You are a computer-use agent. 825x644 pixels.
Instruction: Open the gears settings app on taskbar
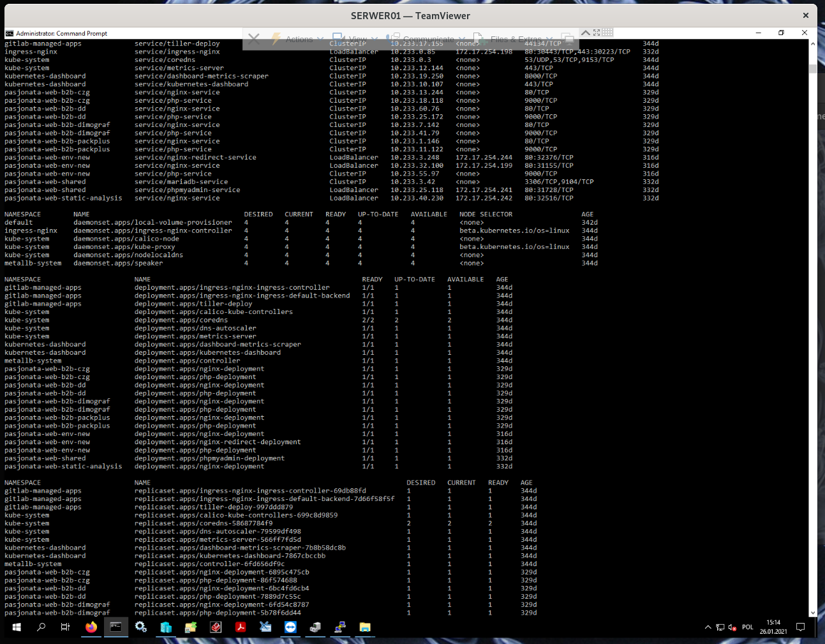point(140,627)
